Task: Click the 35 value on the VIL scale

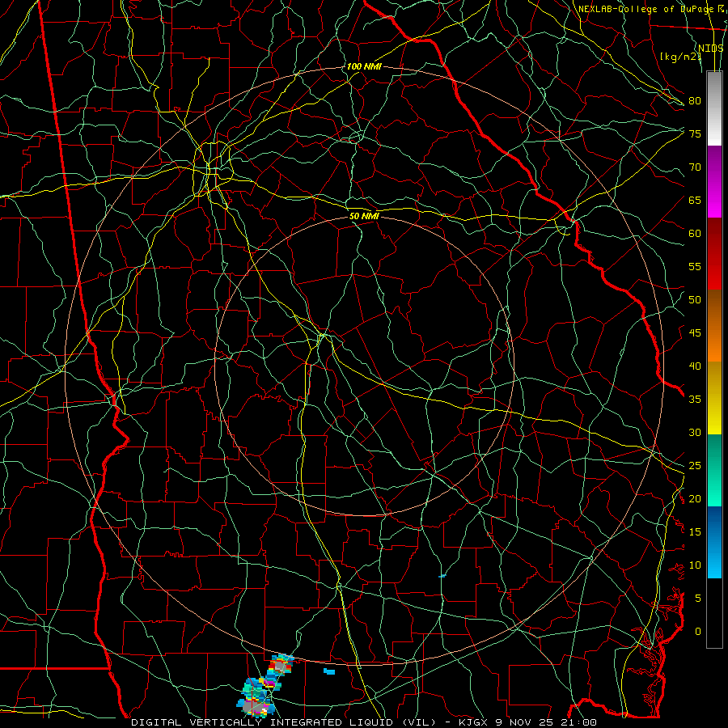Action: click(695, 400)
